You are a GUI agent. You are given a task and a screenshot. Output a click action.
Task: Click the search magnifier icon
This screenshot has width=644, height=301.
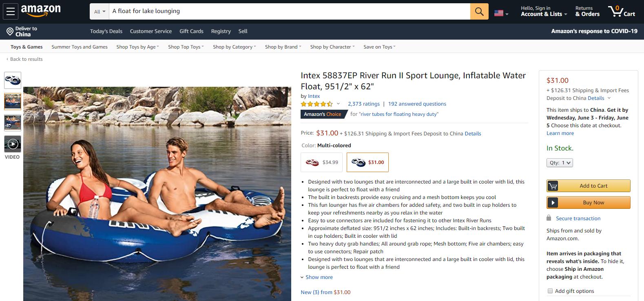point(479,11)
